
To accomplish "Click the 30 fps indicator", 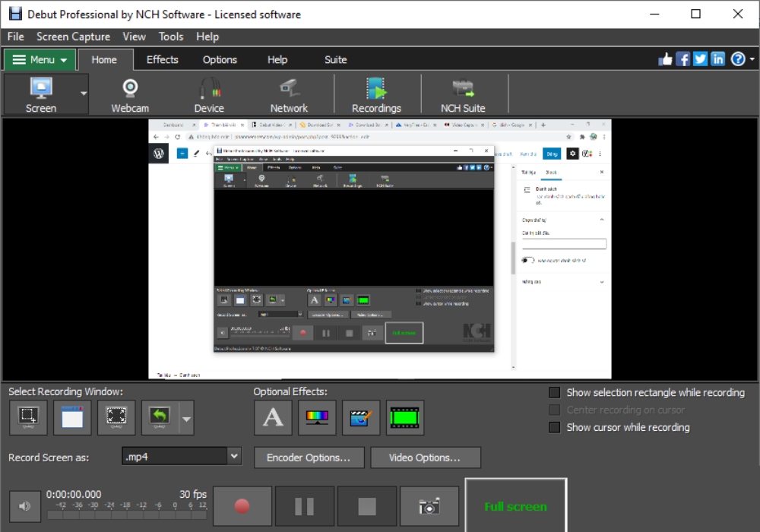I will click(x=193, y=494).
